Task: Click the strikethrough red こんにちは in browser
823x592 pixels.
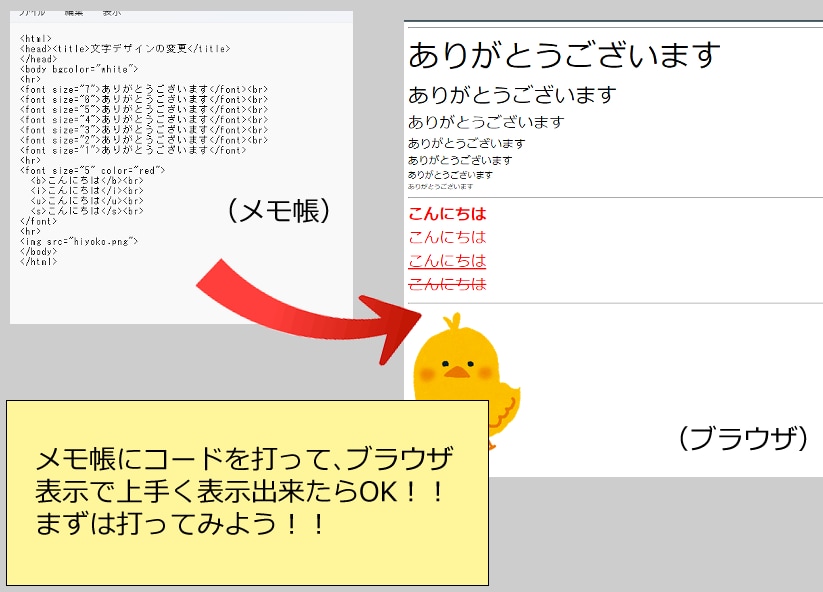Action: coord(447,284)
